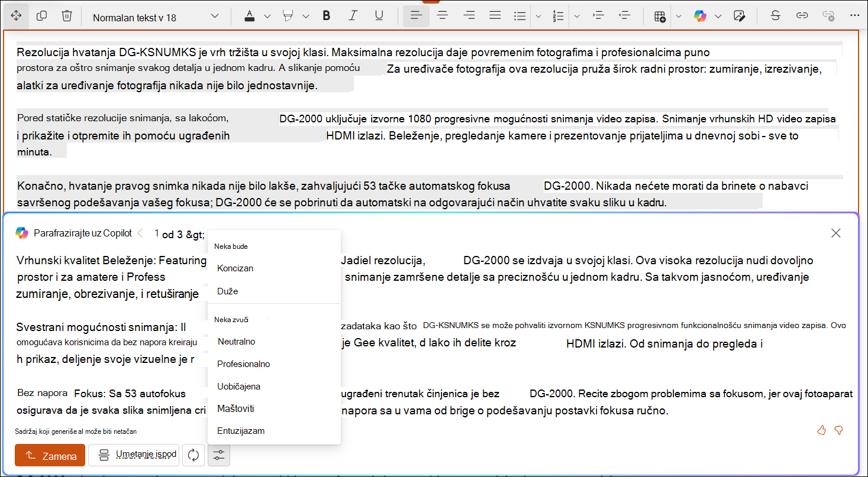The image size is (868, 477).
Task: Toggle strikethrough formatting
Action: [775, 16]
